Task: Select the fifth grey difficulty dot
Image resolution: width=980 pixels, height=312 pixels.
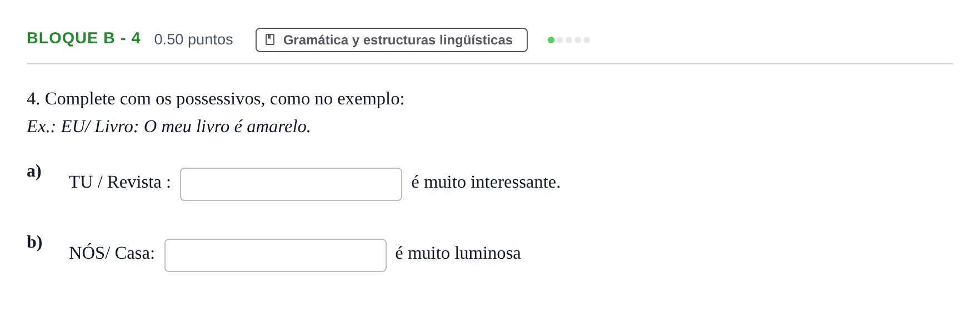Action: [x=587, y=40]
